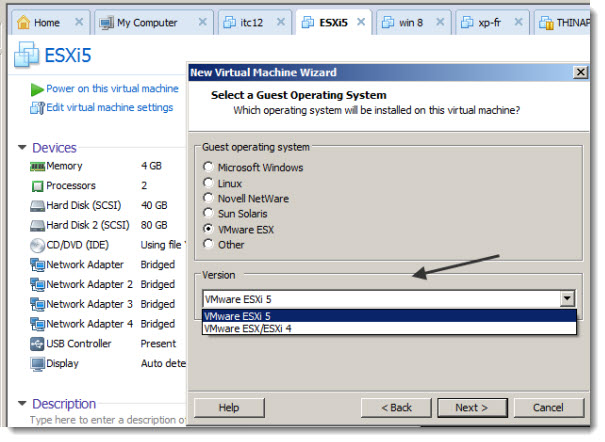605x442 pixels.
Task: Click the xp-fr tab VM icon
Action: point(467,22)
